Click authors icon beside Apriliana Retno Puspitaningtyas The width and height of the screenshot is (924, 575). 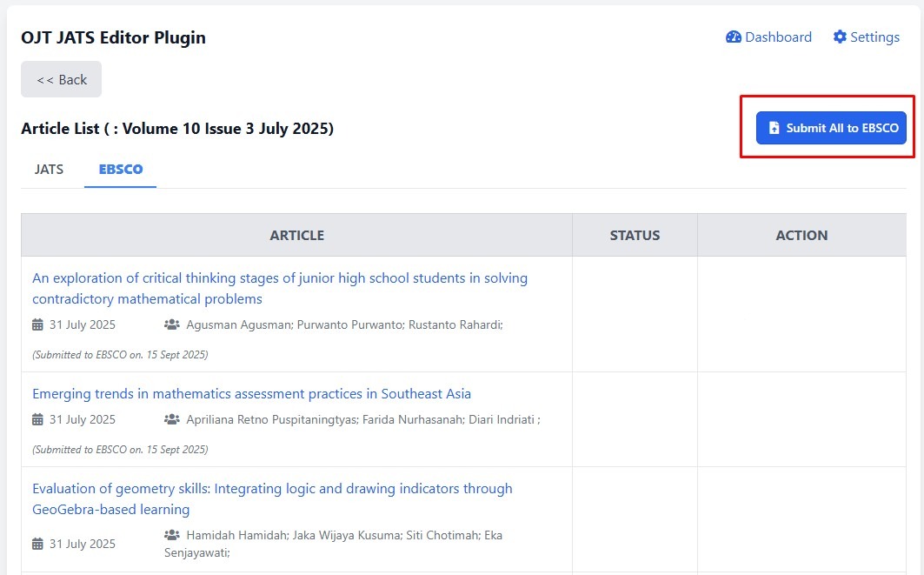(x=172, y=419)
